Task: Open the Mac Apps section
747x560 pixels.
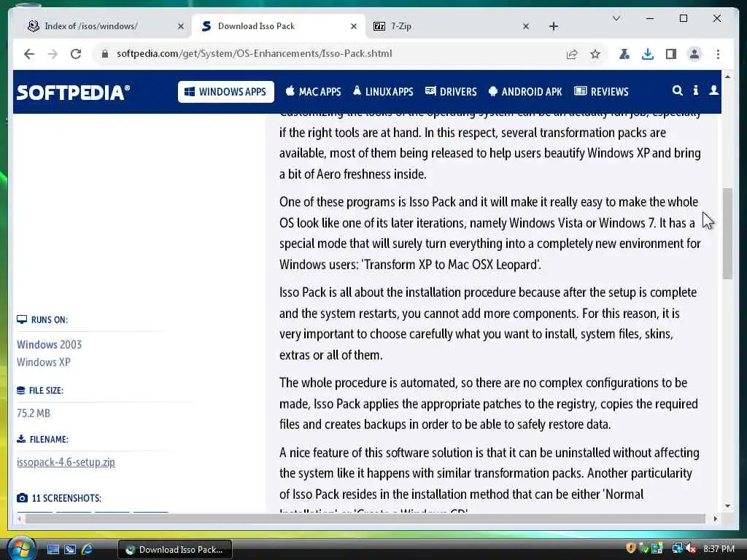Action: point(313,91)
